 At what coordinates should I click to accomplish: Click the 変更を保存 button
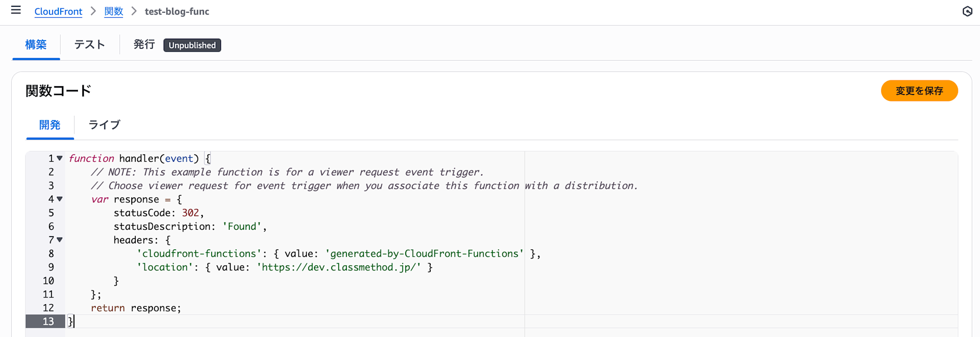click(x=919, y=91)
